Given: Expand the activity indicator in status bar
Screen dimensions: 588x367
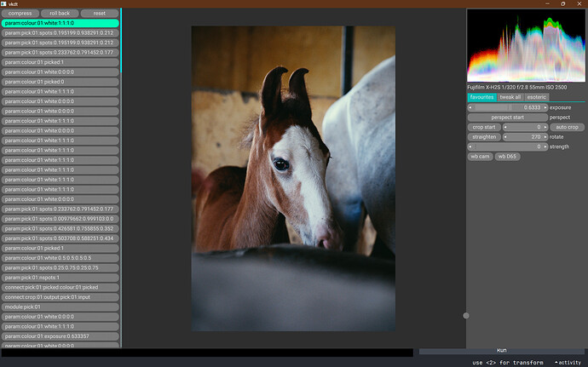Looking at the screenshot, I should click(568, 362).
